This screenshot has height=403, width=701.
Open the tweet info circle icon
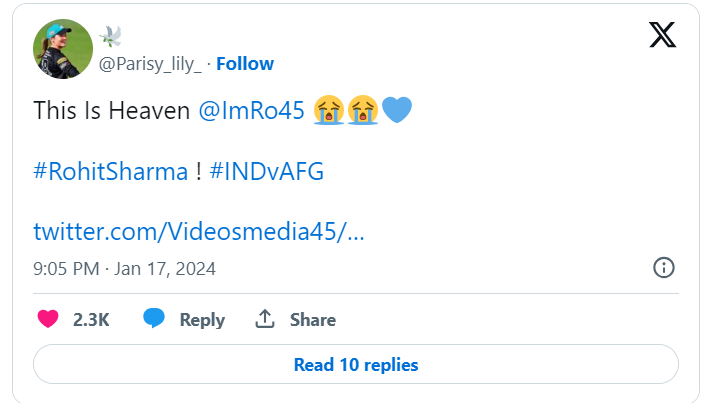(663, 267)
